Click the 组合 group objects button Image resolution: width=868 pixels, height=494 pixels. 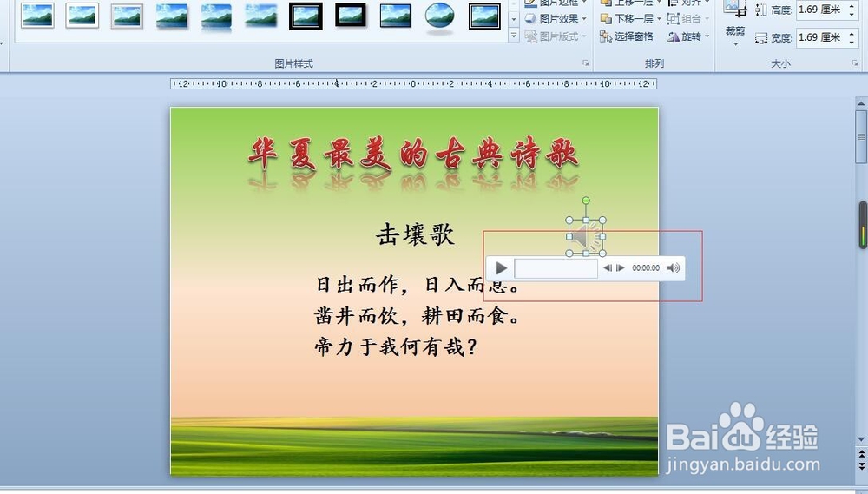pyautogui.click(x=688, y=18)
